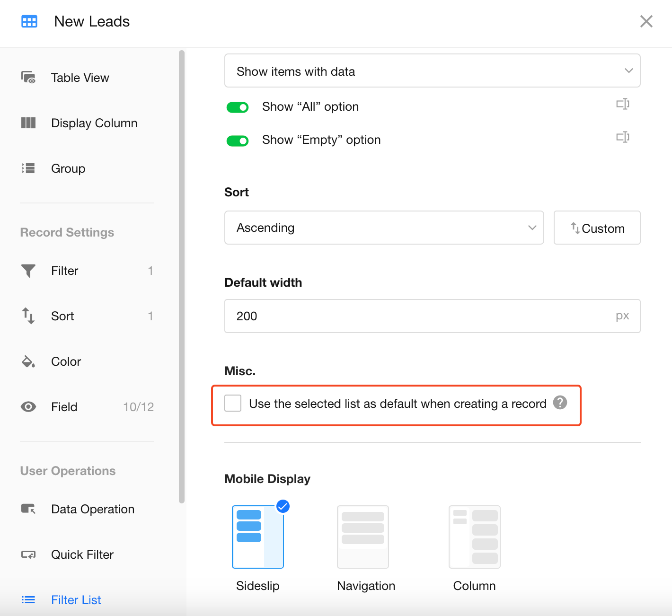Click the rename icon next to Show "Empty" option

pyautogui.click(x=622, y=137)
